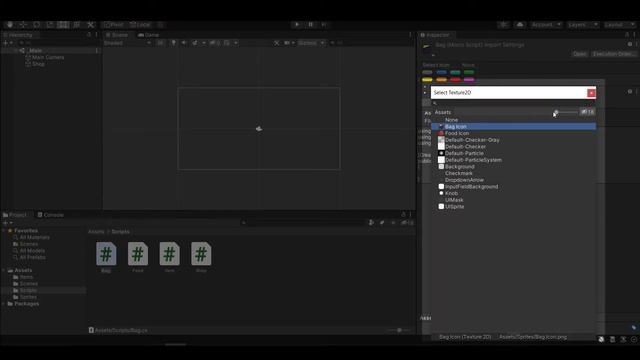Open the _Main scene options menu
640x360 pixels.
click(97, 51)
